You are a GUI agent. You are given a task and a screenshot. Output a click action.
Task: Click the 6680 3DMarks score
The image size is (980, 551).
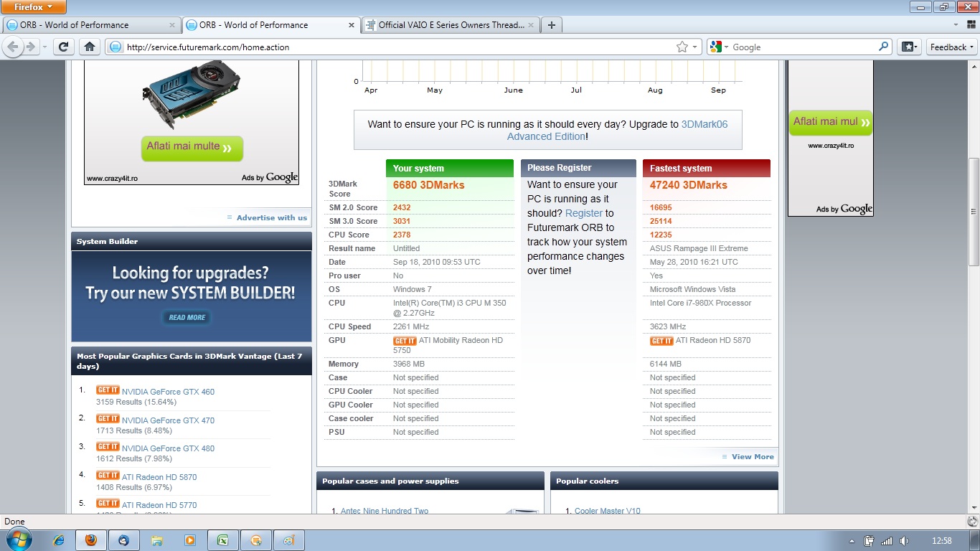(428, 185)
